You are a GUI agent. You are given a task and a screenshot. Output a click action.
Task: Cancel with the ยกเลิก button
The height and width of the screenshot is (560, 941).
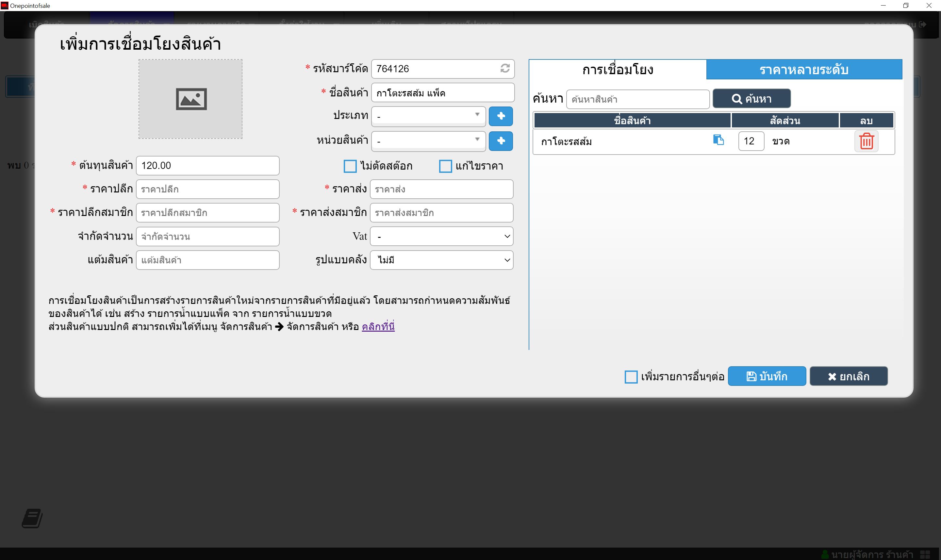point(849,376)
